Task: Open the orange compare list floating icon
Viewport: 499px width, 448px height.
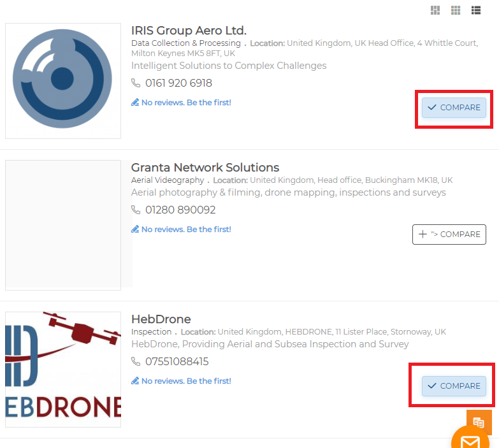Action: click(479, 422)
